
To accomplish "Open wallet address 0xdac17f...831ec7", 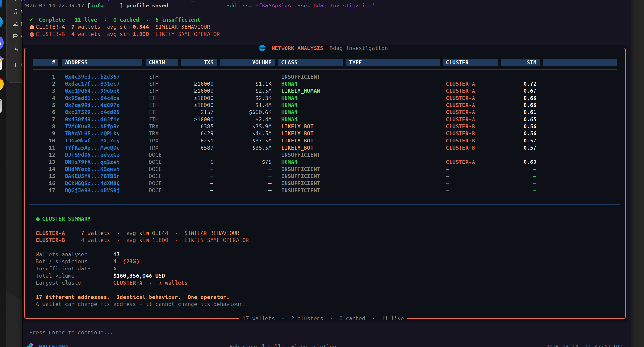I will pyautogui.click(x=92, y=84).
